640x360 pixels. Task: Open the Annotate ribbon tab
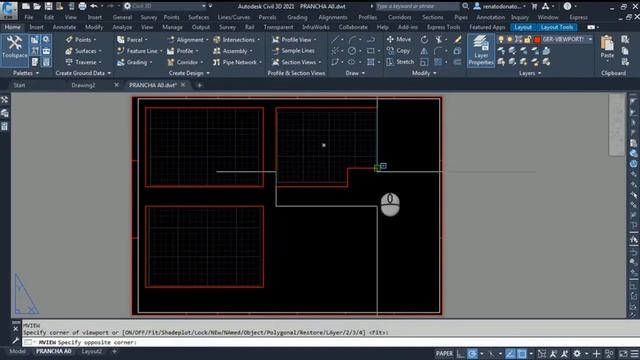64,27
